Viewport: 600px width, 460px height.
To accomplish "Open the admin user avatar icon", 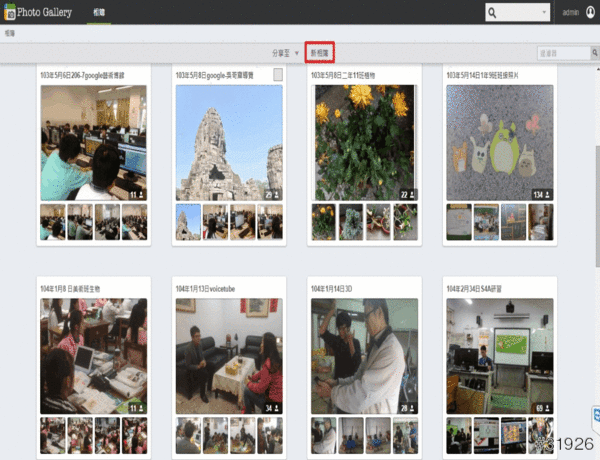I will [x=590, y=12].
